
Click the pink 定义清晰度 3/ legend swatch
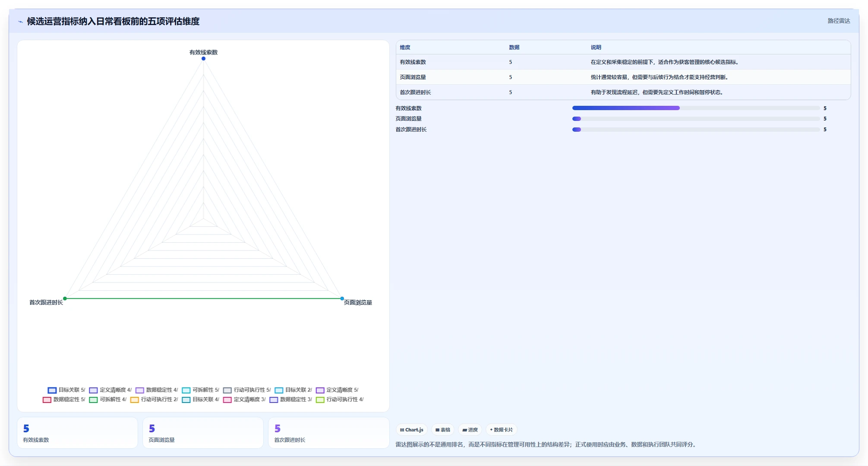pyautogui.click(x=227, y=400)
